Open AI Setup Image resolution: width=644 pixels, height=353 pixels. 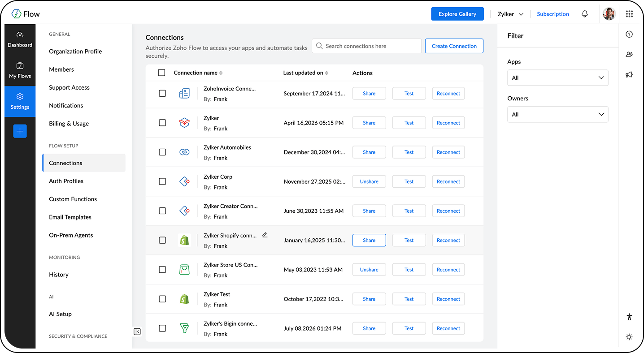click(x=60, y=314)
